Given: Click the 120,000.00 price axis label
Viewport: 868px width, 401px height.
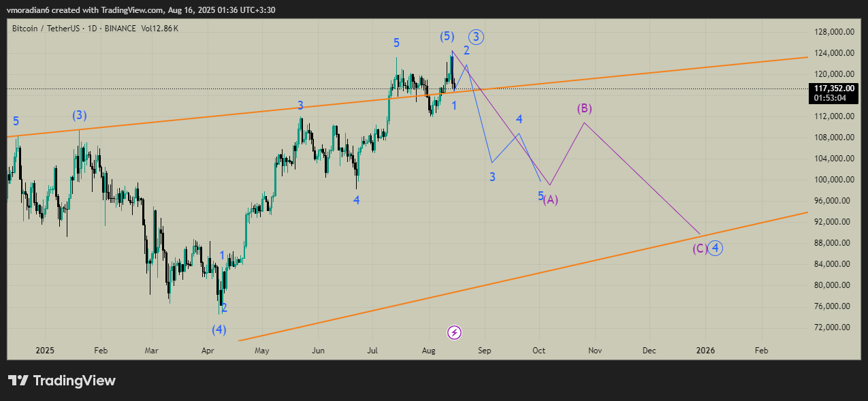Looking at the screenshot, I should pyautogui.click(x=835, y=74).
